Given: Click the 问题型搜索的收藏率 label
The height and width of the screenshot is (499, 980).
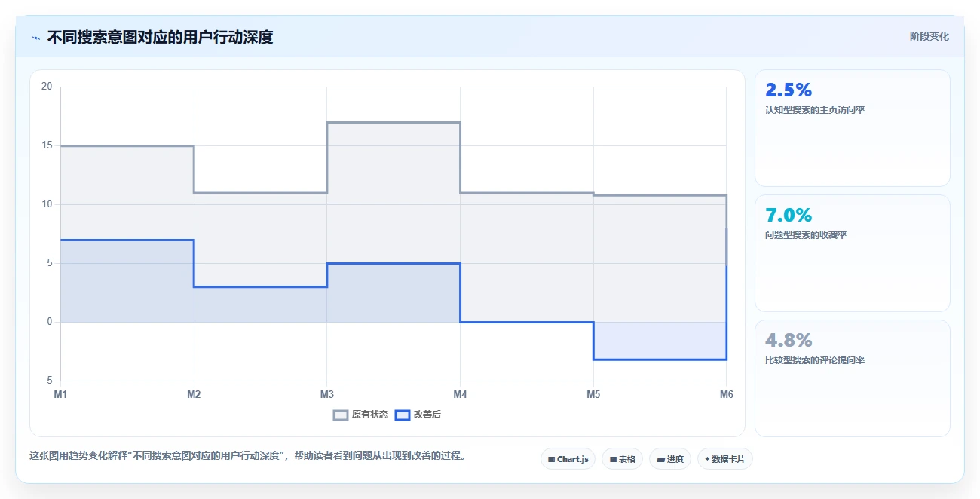Looking at the screenshot, I should (x=806, y=235).
